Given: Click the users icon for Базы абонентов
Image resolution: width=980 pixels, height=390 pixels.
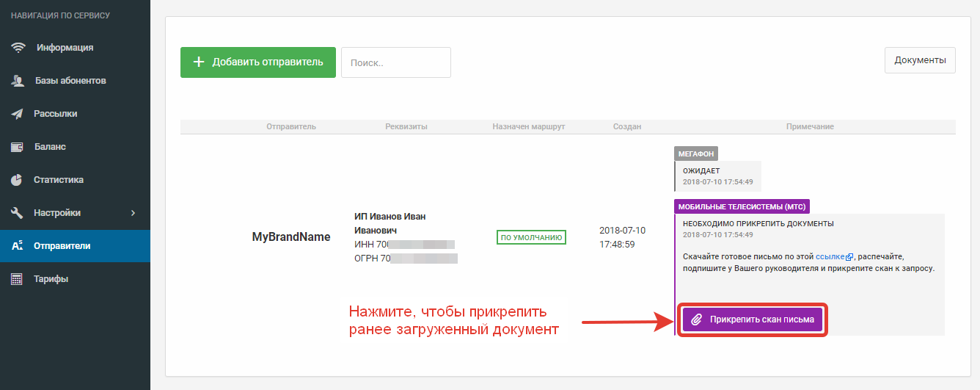Looking at the screenshot, I should click(x=18, y=81).
